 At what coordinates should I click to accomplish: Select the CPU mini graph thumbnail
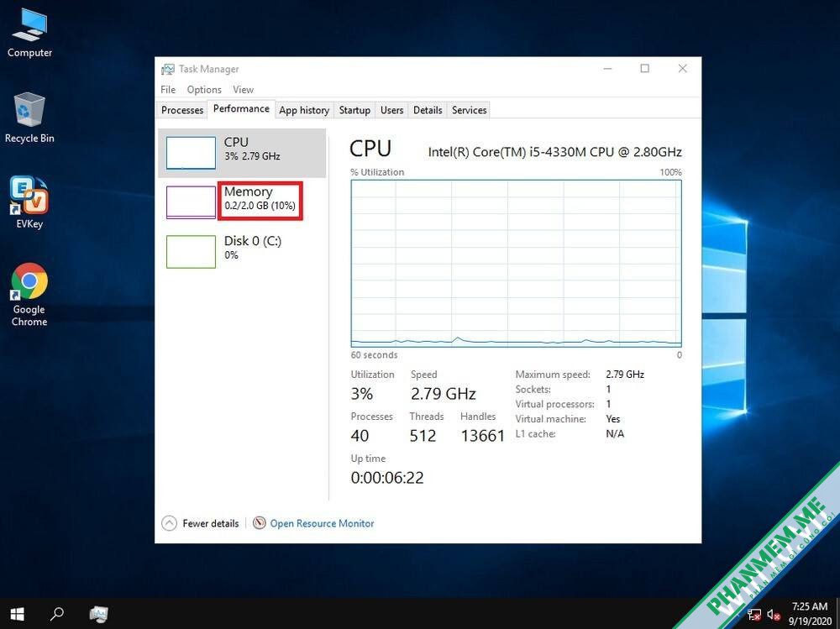pyautogui.click(x=191, y=153)
